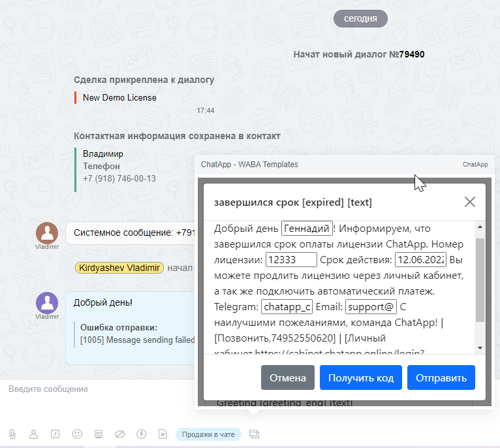This screenshot has width=500, height=448.
Task: Edit the Email field support@
Action: (x=371, y=307)
